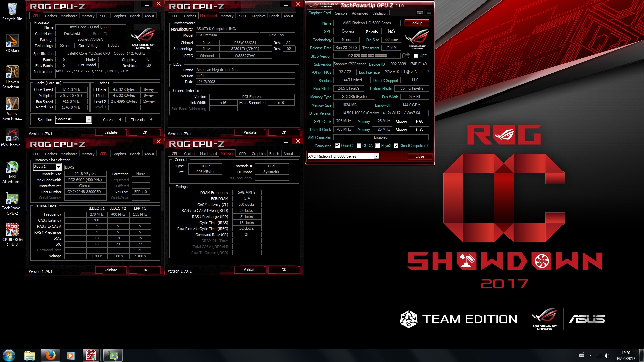Select the TechPowerUp GPU-Z desktop icon

[x=12, y=204]
